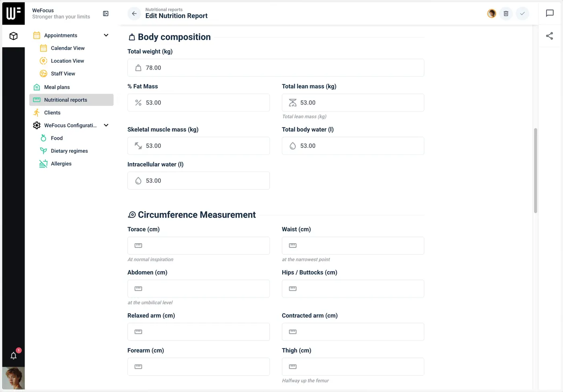Click the Food apple icon
Screen dimensions: 563x392
(x=43, y=138)
